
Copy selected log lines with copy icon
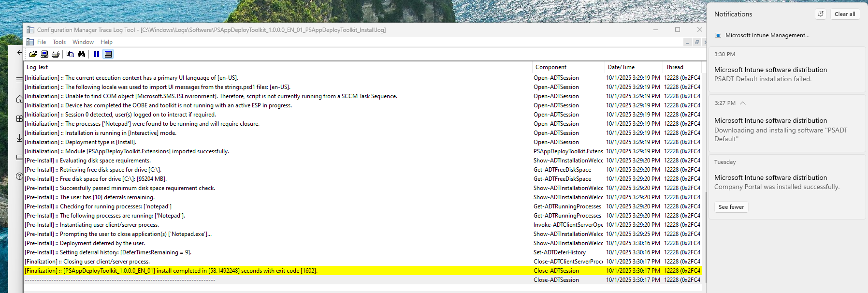pos(70,54)
